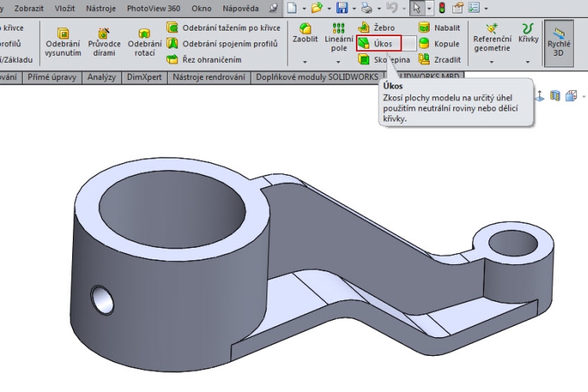
Task: Click the Kopule dome tool
Action: [x=439, y=44]
